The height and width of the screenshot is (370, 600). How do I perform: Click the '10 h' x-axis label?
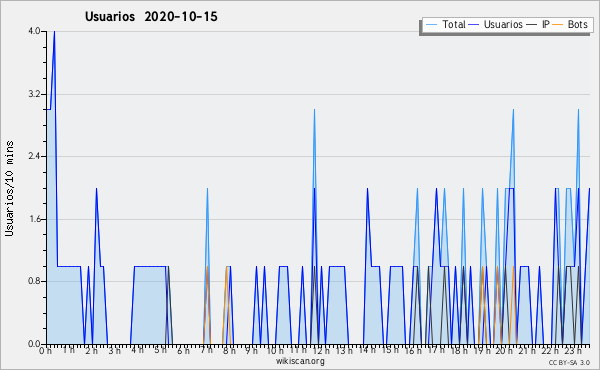tap(275, 350)
